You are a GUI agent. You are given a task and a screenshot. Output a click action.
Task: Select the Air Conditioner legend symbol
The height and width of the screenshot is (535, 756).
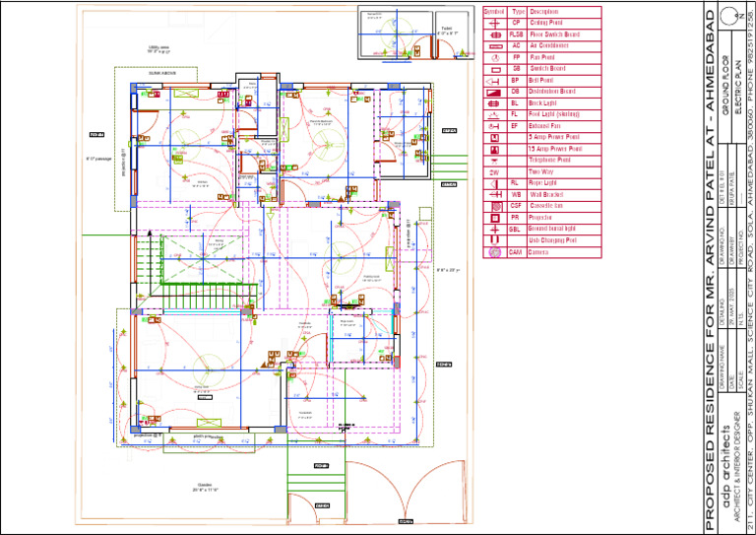[x=496, y=46]
